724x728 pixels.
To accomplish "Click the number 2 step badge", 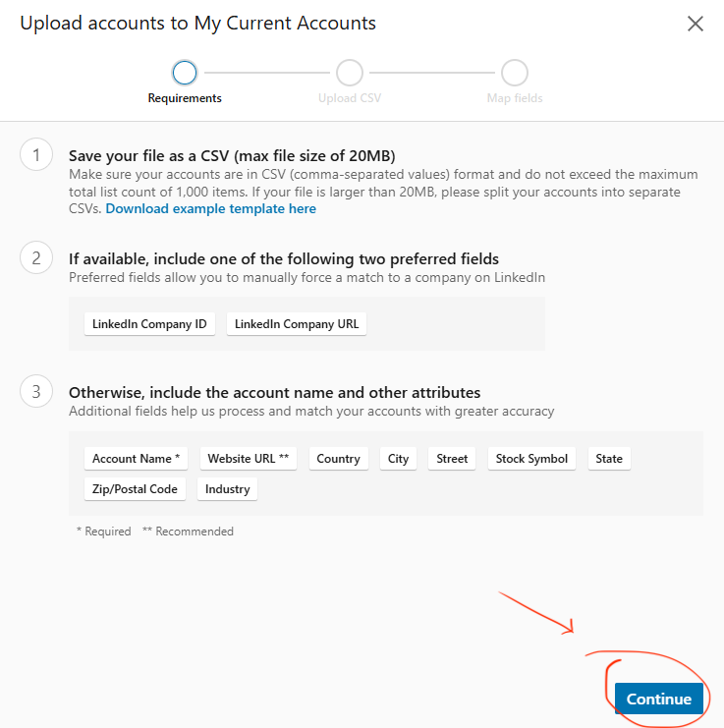I will pos(36,258).
